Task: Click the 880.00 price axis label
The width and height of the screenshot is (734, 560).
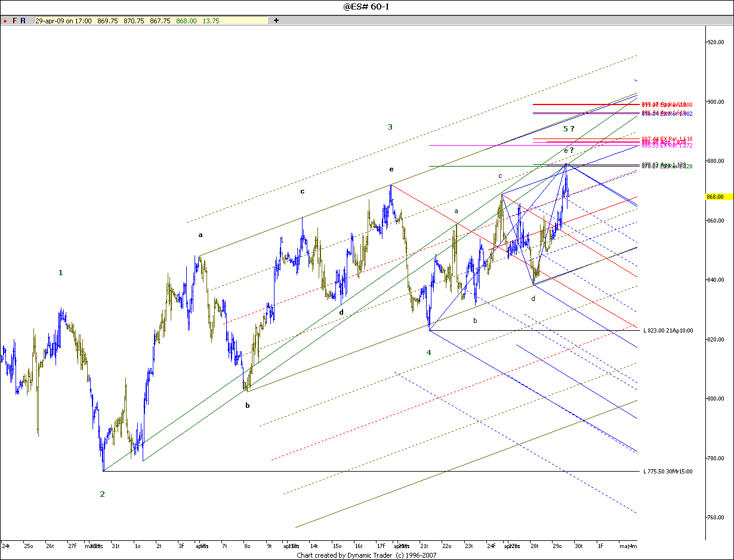Action: (x=715, y=161)
